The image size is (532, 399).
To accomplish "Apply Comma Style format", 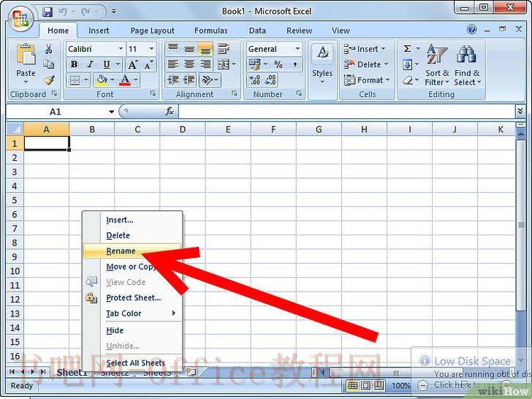I will coord(294,64).
